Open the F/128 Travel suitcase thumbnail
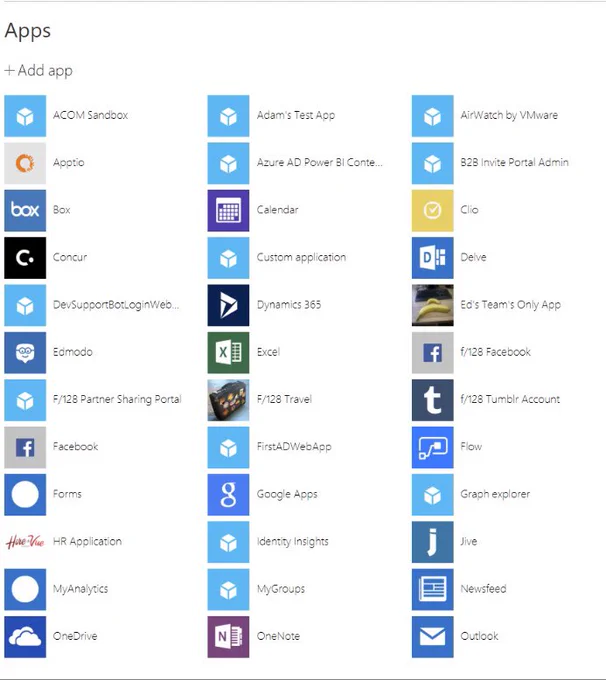Viewport: 606px width, 680px height. 228,400
